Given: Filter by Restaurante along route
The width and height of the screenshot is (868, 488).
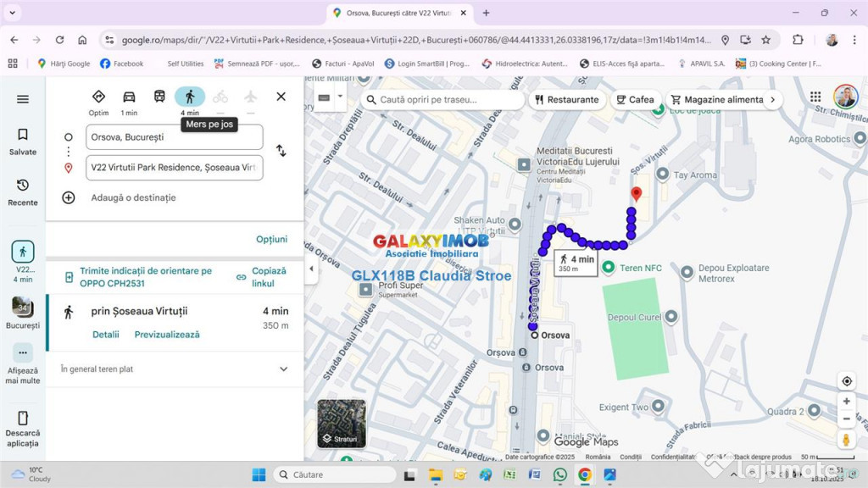Looking at the screenshot, I should click(x=566, y=100).
